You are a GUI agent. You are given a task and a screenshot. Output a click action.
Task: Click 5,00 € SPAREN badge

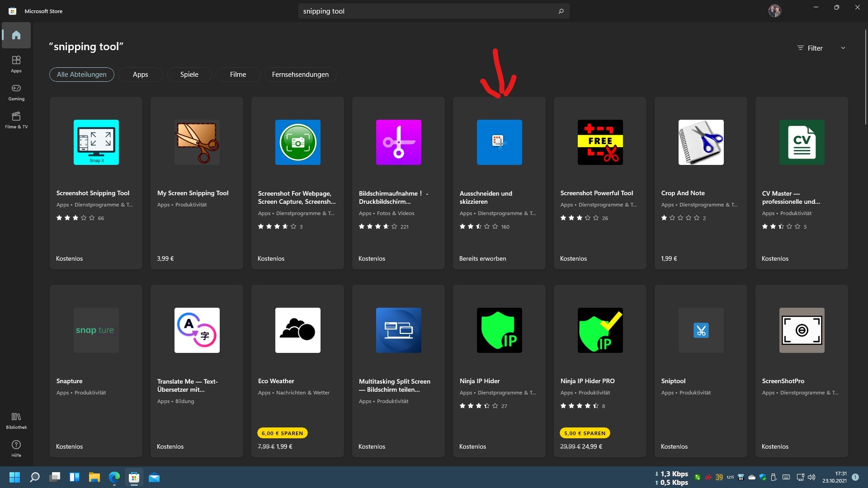(585, 433)
